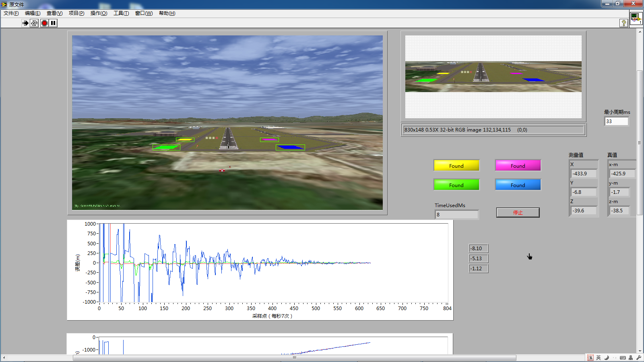
Task: Click the blue Found indicator
Action: (518, 185)
